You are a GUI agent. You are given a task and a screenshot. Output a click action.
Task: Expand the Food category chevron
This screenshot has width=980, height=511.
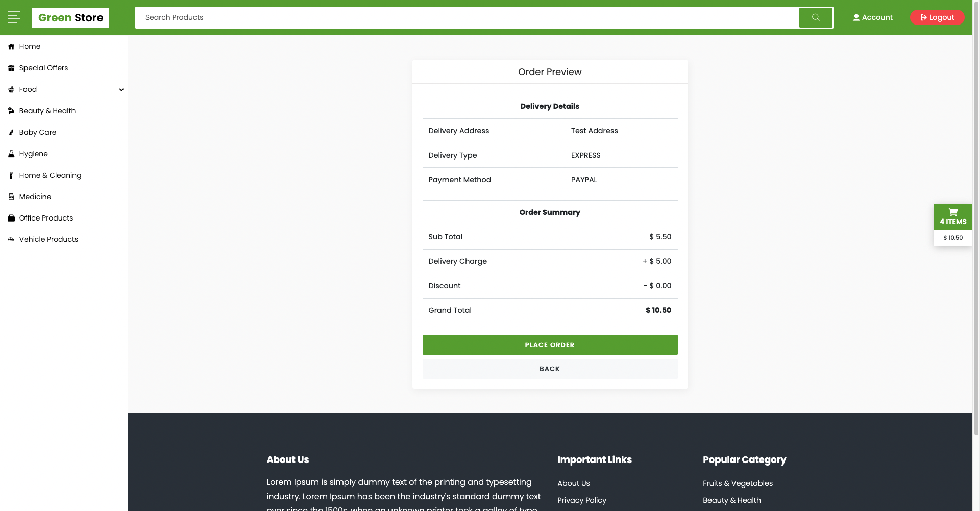pyautogui.click(x=121, y=89)
